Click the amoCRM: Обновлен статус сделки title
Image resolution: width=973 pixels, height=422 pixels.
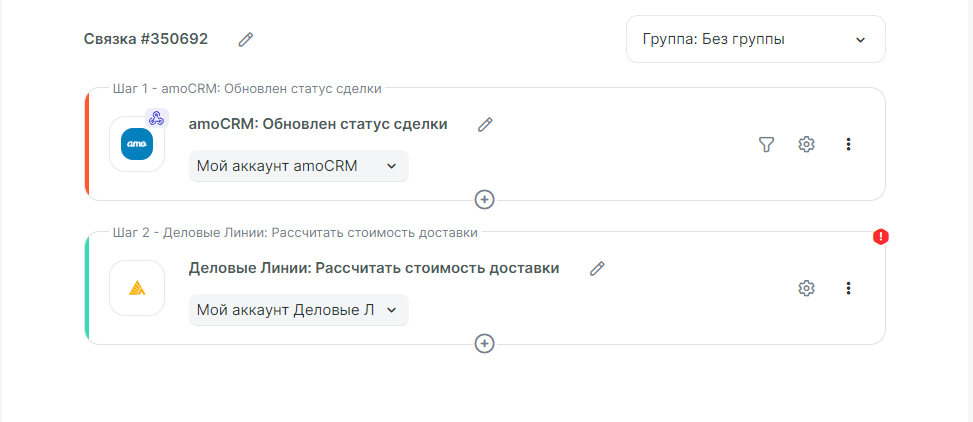[318, 124]
